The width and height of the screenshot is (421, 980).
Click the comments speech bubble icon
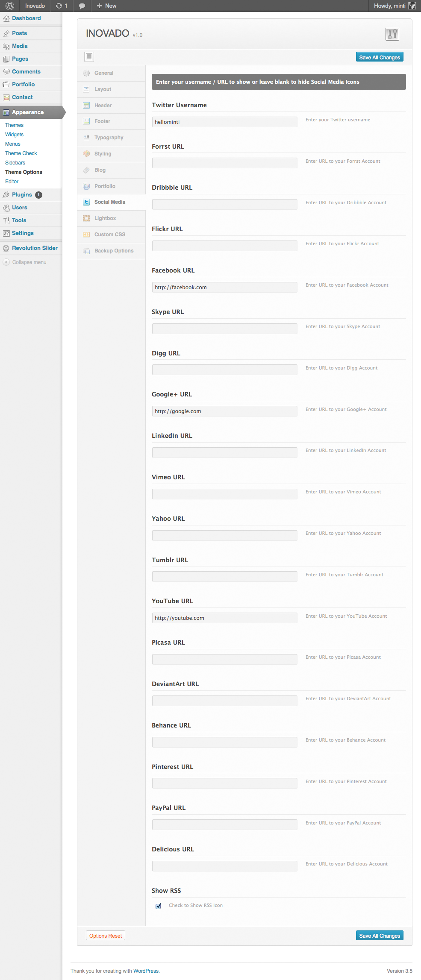coord(82,6)
